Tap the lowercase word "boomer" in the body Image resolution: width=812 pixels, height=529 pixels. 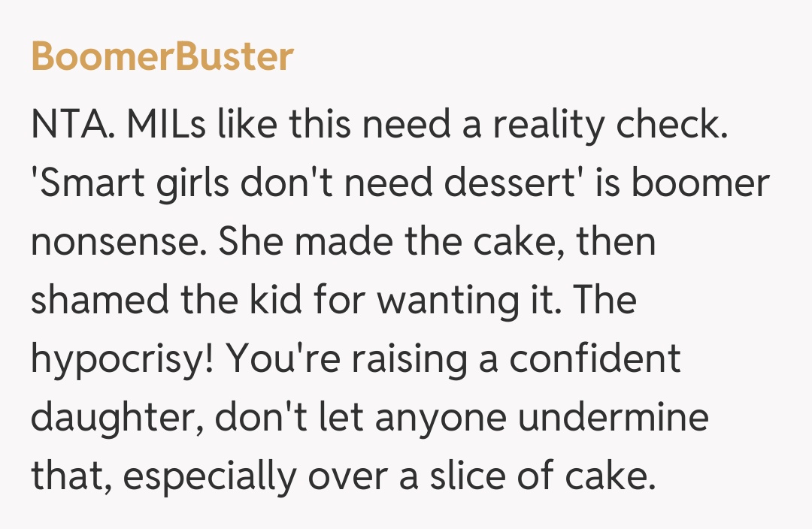coord(706,183)
